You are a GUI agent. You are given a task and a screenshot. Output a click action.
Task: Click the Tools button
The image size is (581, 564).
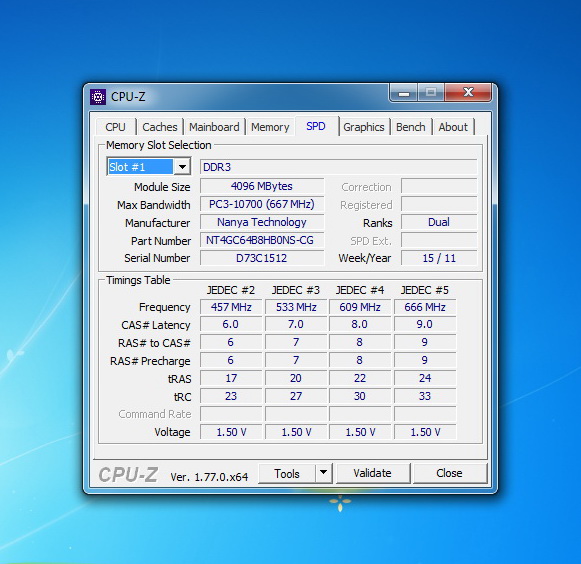[287, 473]
